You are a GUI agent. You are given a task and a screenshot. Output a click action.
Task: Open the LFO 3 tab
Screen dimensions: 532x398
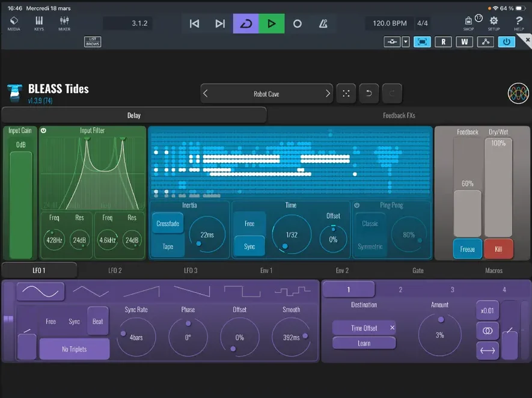pos(191,271)
